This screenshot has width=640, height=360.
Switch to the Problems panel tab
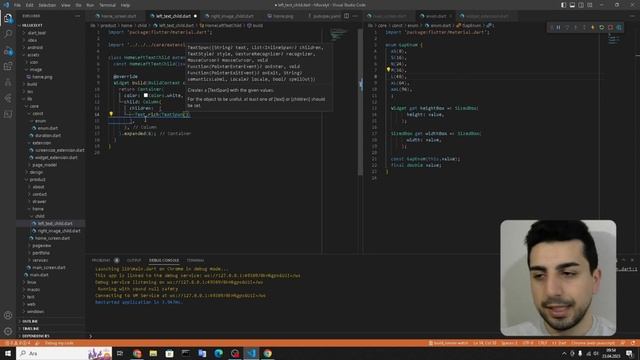coord(101,260)
